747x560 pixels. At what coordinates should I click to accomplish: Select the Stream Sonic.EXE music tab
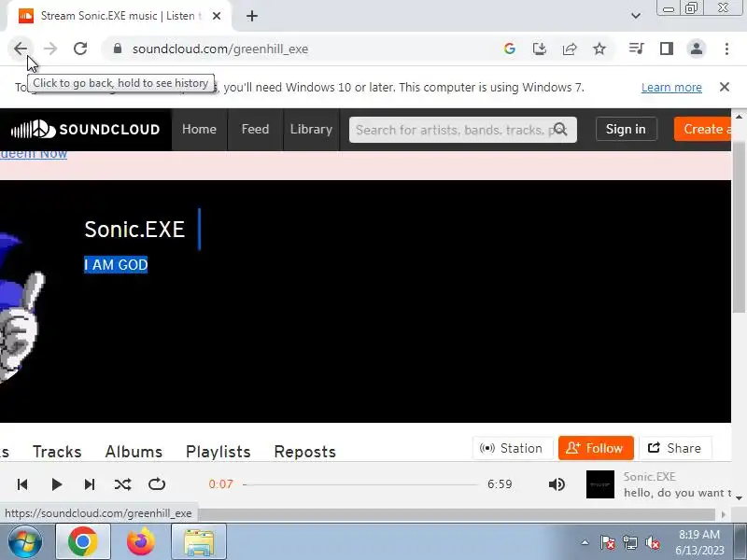120,16
